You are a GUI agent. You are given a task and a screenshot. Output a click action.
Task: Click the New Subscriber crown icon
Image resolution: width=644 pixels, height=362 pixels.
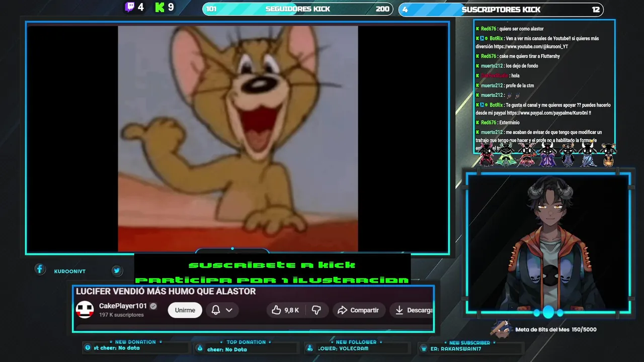tap(424, 348)
